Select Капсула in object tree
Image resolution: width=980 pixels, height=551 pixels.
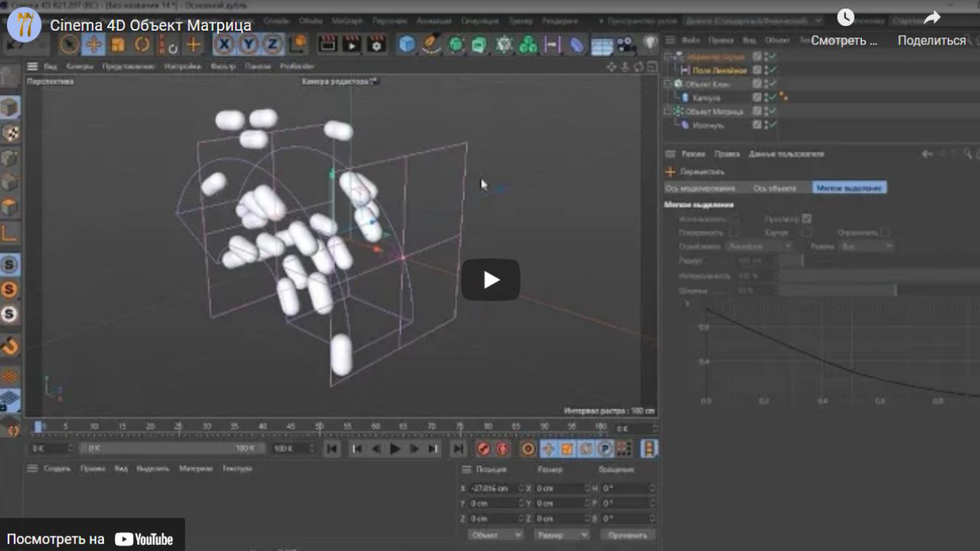click(706, 98)
